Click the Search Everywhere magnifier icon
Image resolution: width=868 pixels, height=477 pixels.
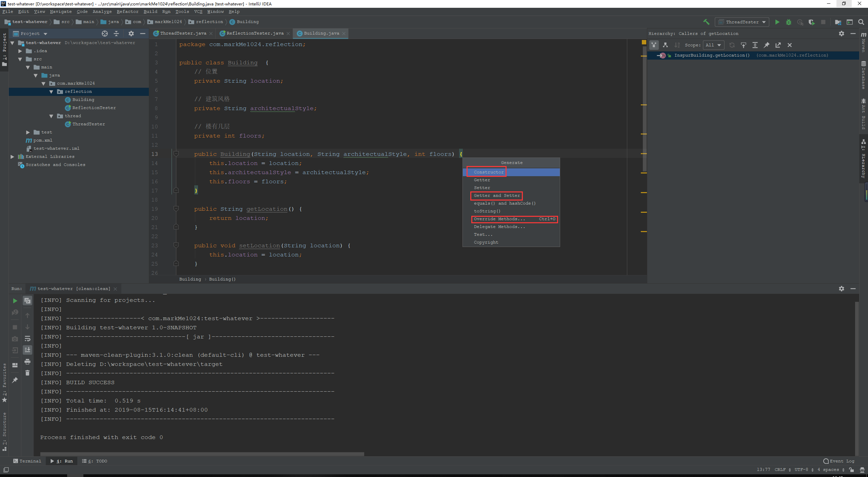[x=861, y=22]
